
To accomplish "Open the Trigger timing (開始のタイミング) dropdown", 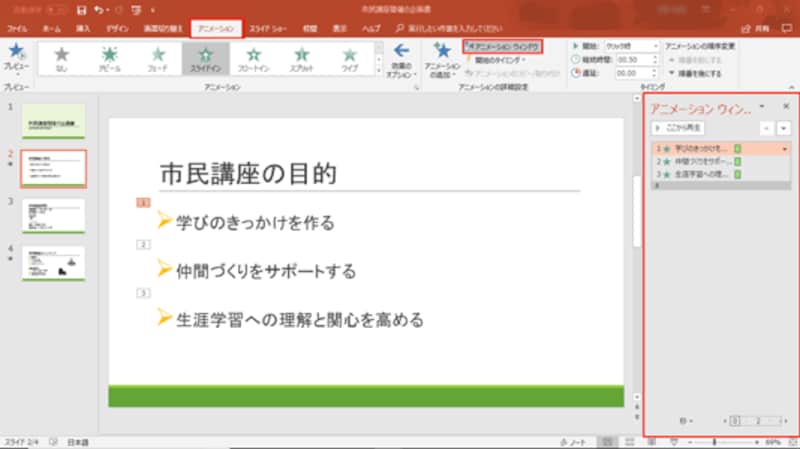I will click(x=496, y=60).
